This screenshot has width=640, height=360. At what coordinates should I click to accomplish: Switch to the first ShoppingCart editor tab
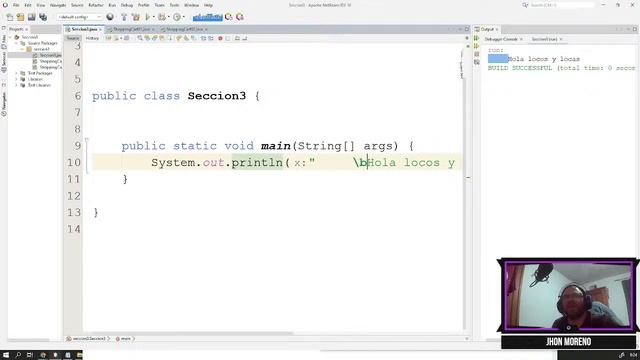coord(131,29)
